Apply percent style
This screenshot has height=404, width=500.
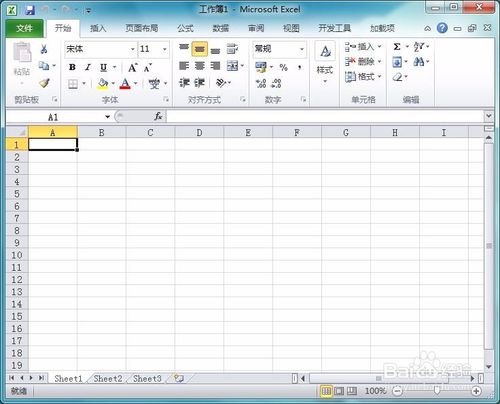(283, 67)
